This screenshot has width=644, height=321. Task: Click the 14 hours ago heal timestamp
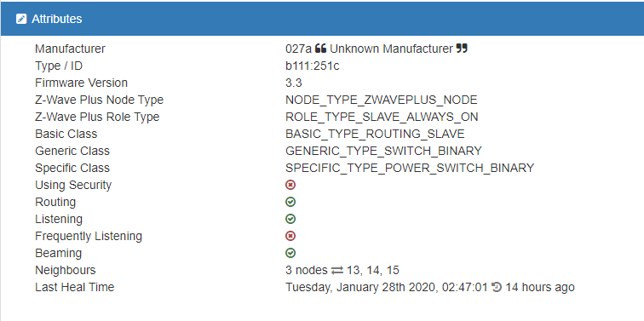click(x=540, y=287)
